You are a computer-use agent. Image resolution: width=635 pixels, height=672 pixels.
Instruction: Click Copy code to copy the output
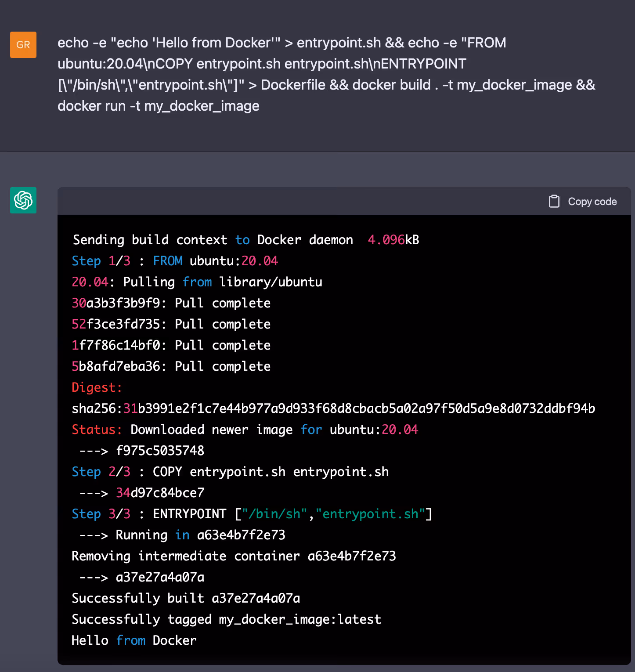pos(592,201)
